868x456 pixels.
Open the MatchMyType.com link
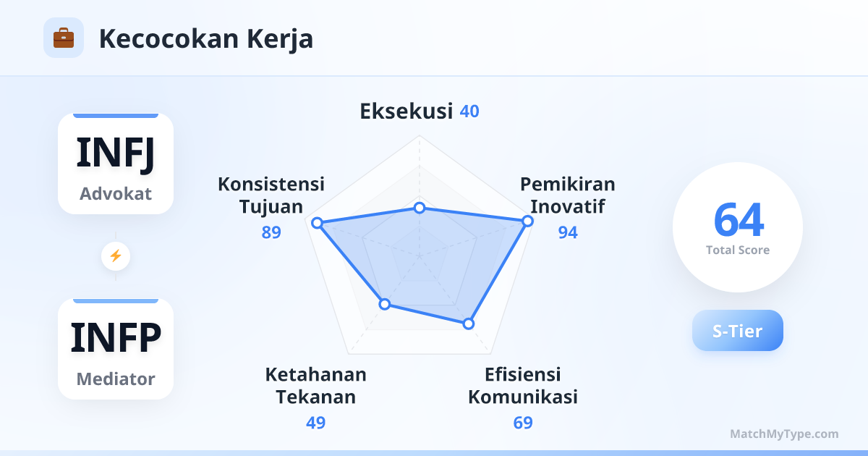click(784, 434)
